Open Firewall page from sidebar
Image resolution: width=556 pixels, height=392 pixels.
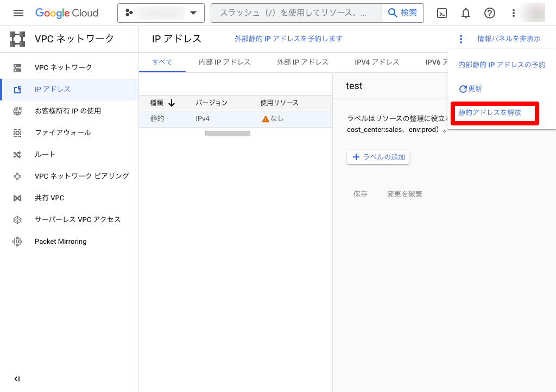tap(62, 132)
